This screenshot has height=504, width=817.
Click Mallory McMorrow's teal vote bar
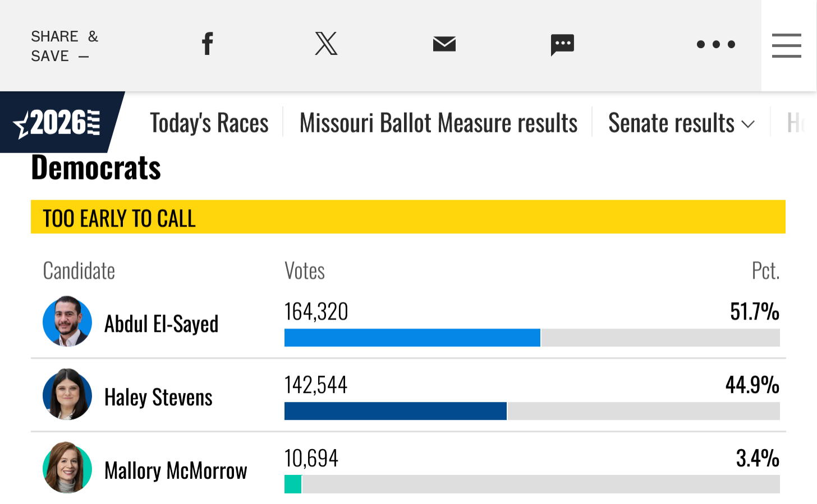293,484
